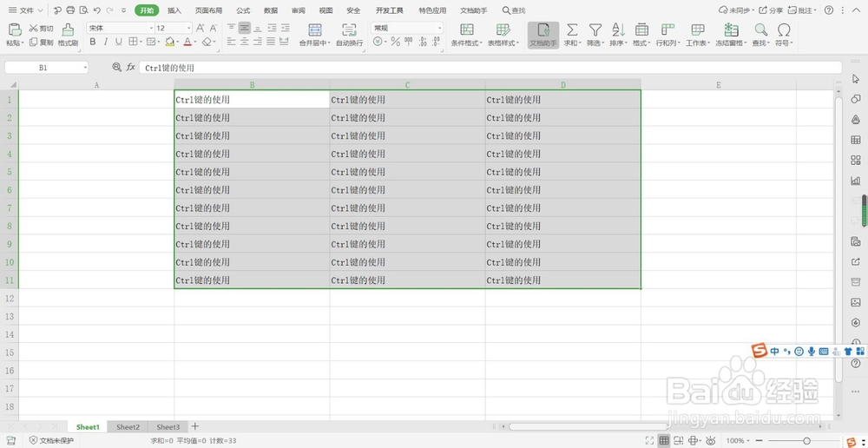Open the 文件 menu
868x448 pixels.
(26, 10)
